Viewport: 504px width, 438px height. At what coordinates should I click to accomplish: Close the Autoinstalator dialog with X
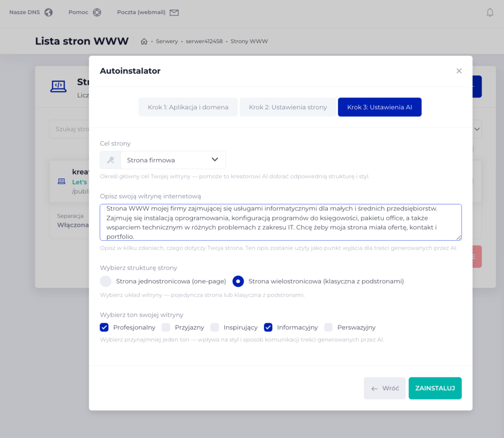pos(459,71)
